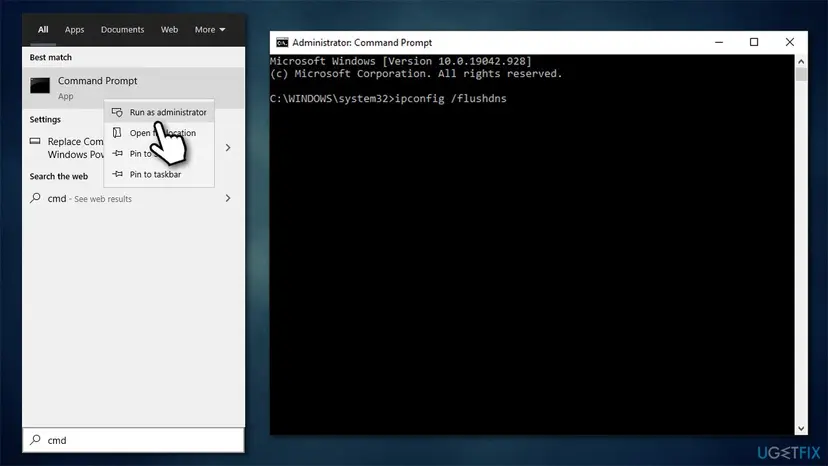The image size is (828, 466).
Task: Select Pin to taskbar menu entry
Action: tap(159, 174)
